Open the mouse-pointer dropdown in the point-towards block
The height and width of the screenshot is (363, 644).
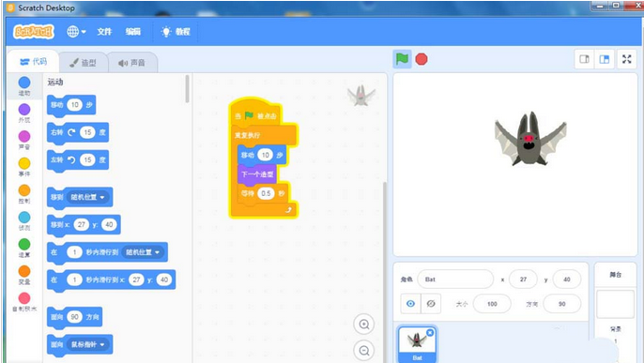pos(88,344)
